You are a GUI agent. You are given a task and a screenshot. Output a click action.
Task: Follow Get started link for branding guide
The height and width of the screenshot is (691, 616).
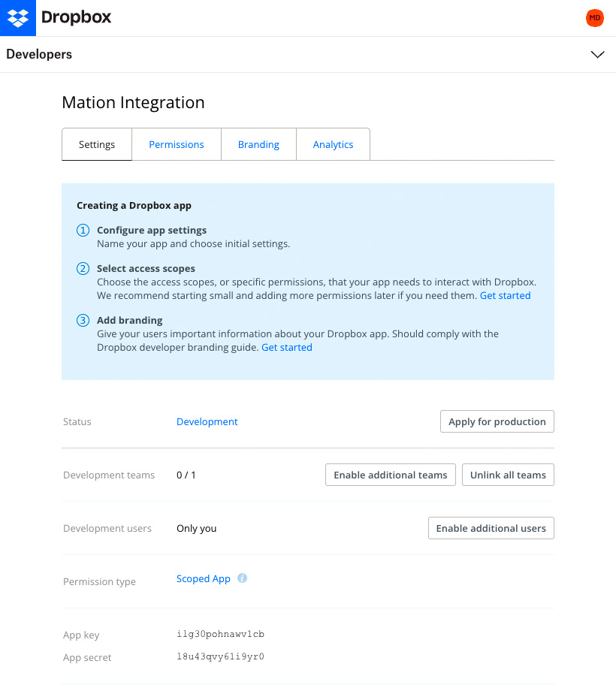click(287, 348)
